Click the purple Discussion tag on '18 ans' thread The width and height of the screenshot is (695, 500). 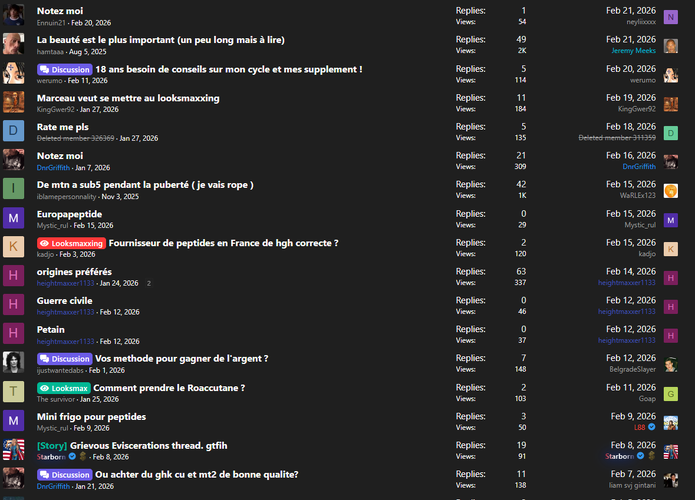64,69
